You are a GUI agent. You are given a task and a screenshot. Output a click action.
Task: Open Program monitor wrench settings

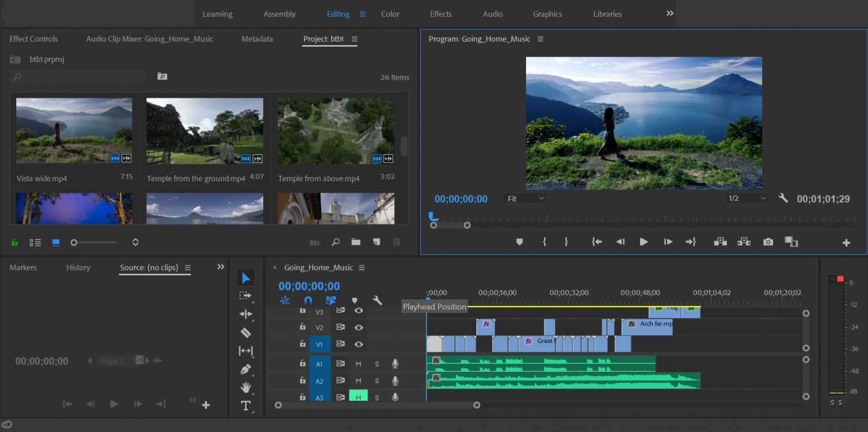pyautogui.click(x=784, y=198)
